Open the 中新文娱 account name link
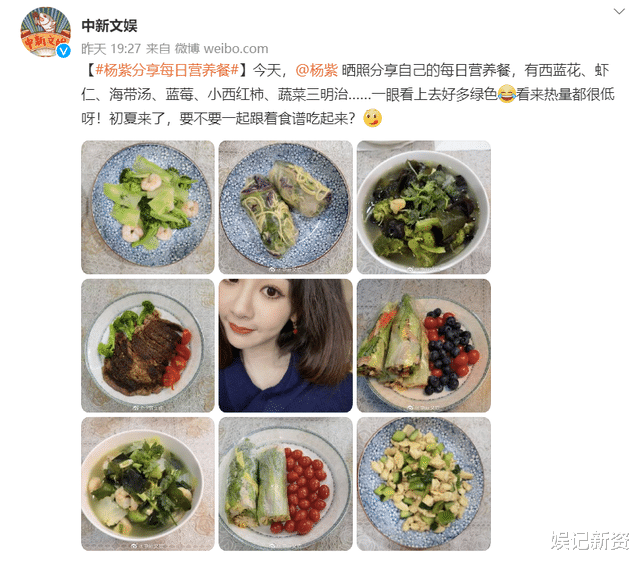 109,26
